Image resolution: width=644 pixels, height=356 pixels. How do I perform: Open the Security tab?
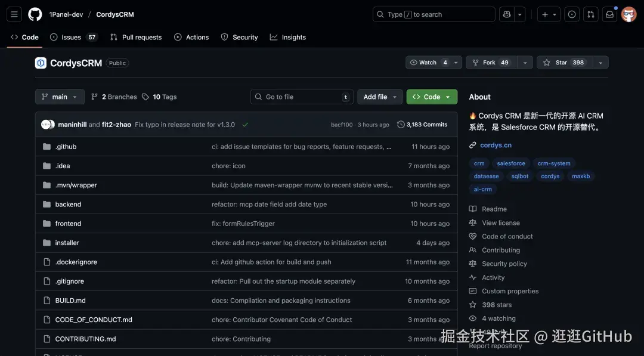240,37
